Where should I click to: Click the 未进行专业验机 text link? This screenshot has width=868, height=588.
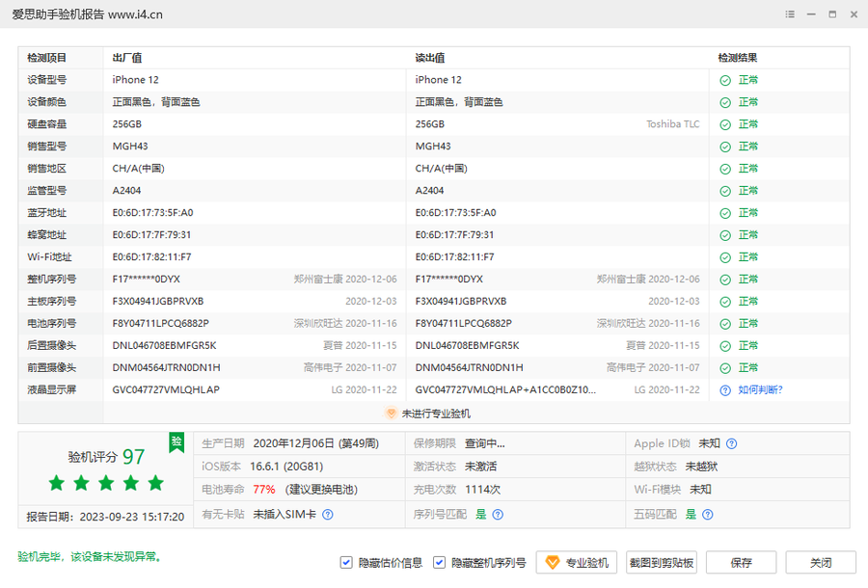[436, 414]
